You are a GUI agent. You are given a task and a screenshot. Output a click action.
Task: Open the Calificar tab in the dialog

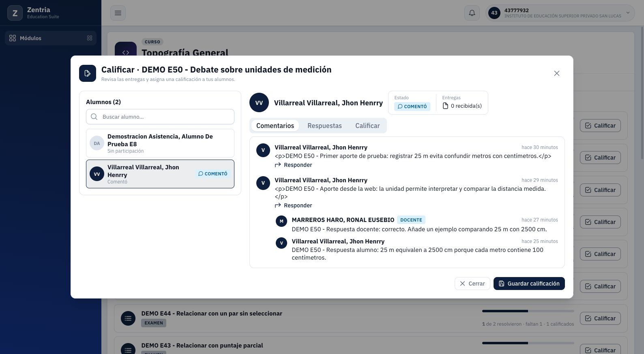click(x=367, y=126)
